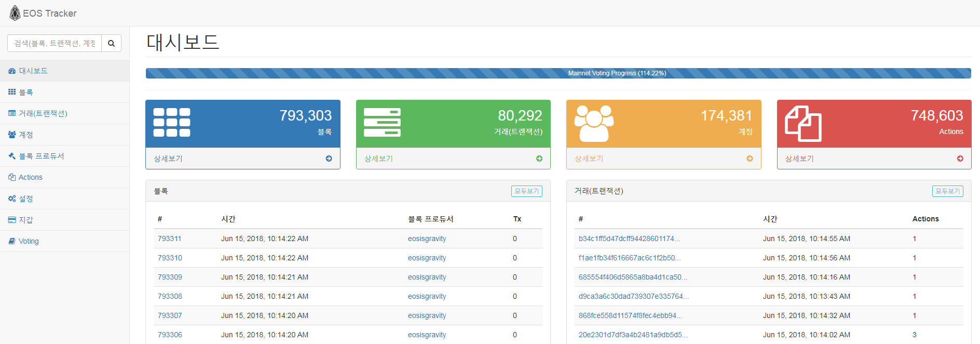Click 상세보기 on the orange accounts card
980x344 pixels.
[x=589, y=158]
